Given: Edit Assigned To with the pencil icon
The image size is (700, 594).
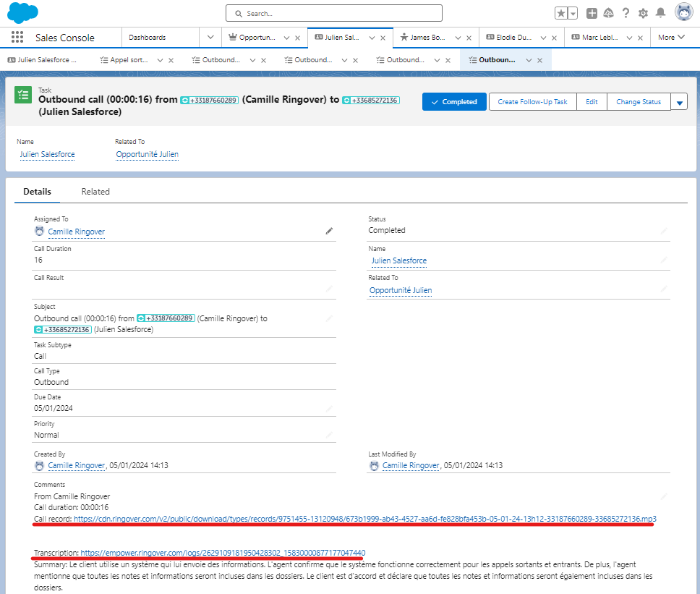Looking at the screenshot, I should coord(329,231).
